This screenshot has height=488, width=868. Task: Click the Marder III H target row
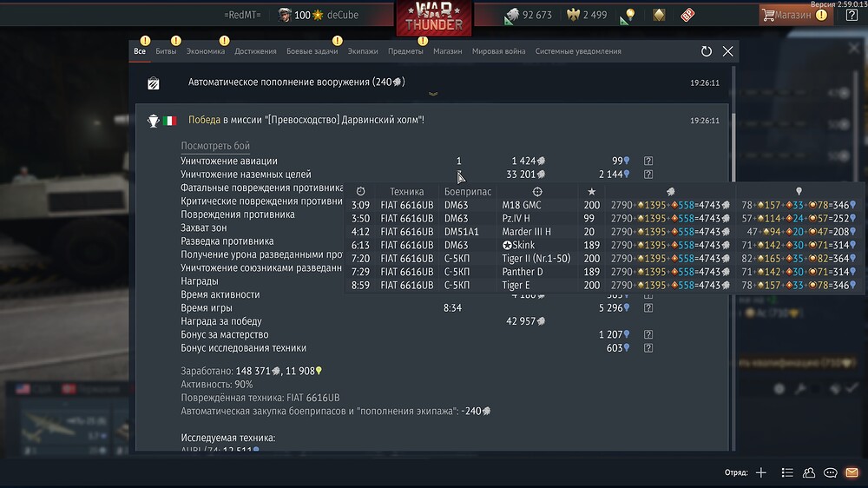pyautogui.click(x=603, y=232)
